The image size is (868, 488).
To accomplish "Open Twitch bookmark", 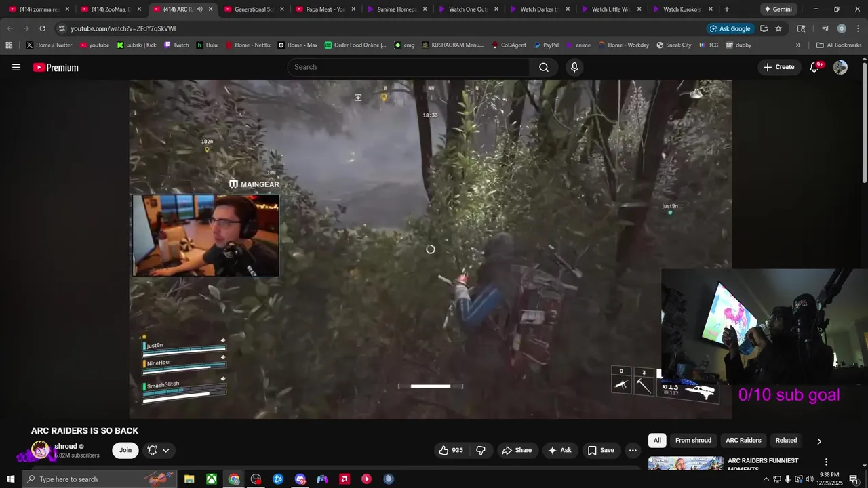I will coord(176,45).
